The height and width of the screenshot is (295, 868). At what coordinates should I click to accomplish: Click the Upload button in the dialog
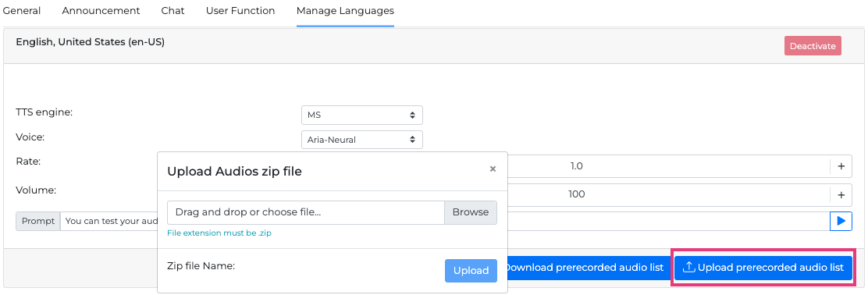pyautogui.click(x=471, y=271)
